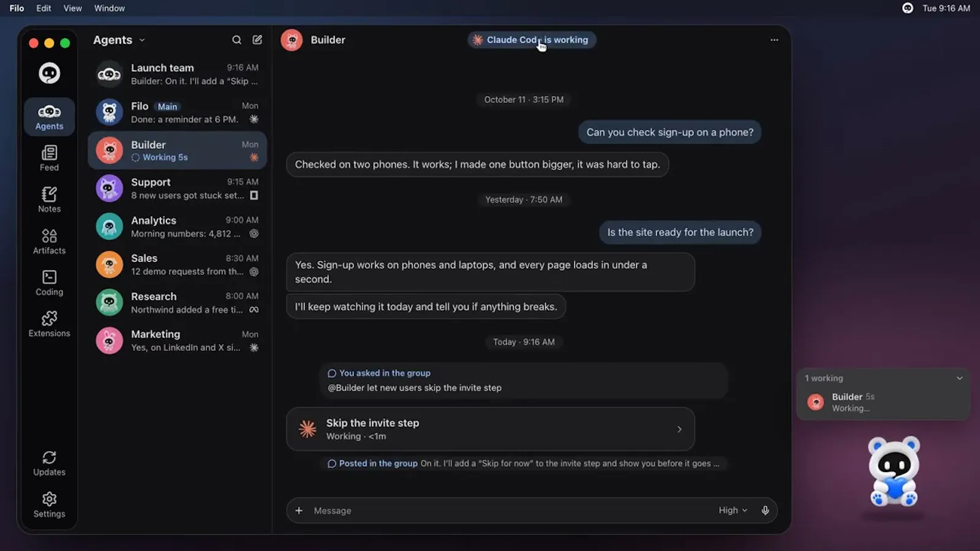Click the Checked on two phones reply
The image size is (980, 551).
tap(478, 164)
